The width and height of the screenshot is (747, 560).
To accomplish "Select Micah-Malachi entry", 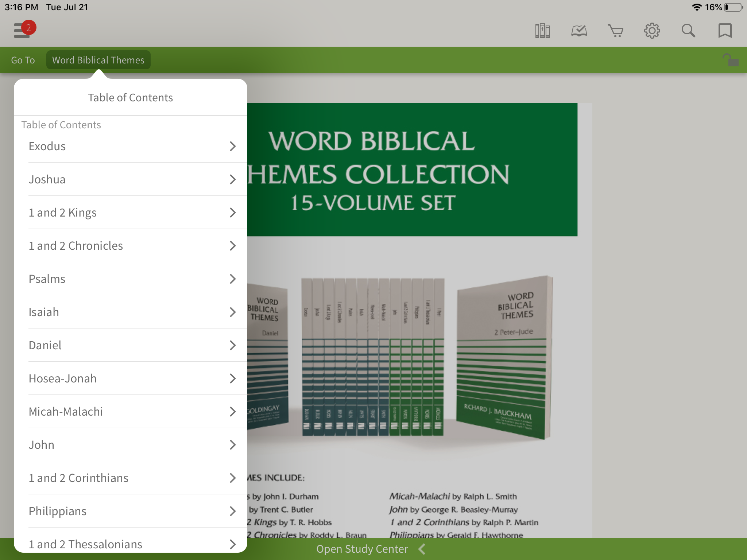I will tap(131, 412).
